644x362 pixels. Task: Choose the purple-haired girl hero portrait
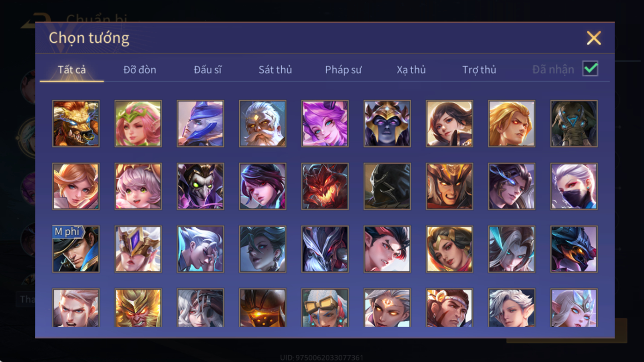325,124
